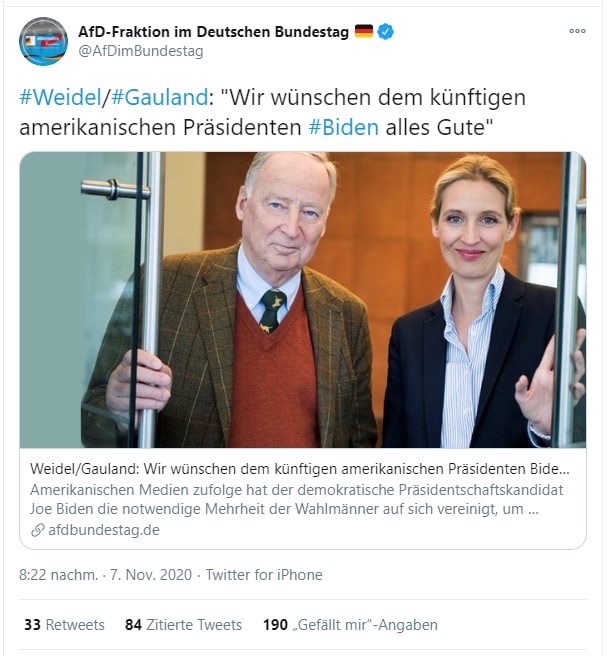This screenshot has width=611, height=656.
Task: Click the 7. Nov. 2020 date
Action: pos(151,575)
